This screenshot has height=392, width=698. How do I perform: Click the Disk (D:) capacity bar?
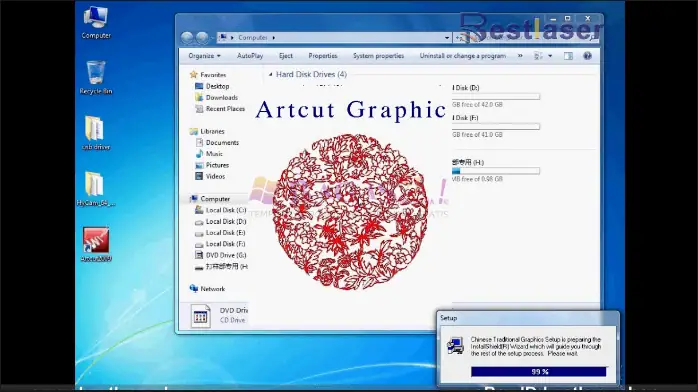coord(496,97)
